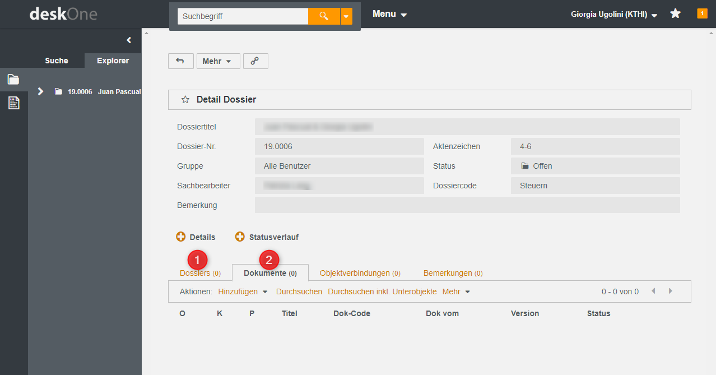Open the Mehr toolbar dropdown

[x=218, y=61]
